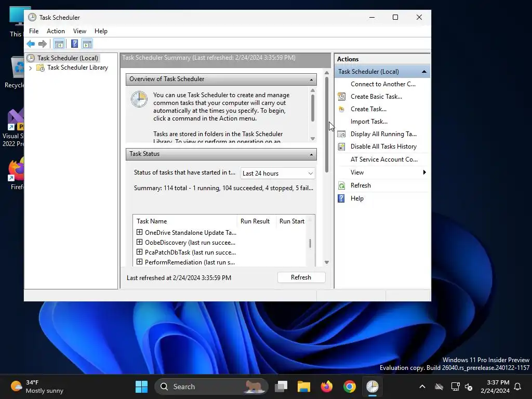Open the toolbar Help question mark icon
The height and width of the screenshot is (399, 532).
click(74, 44)
